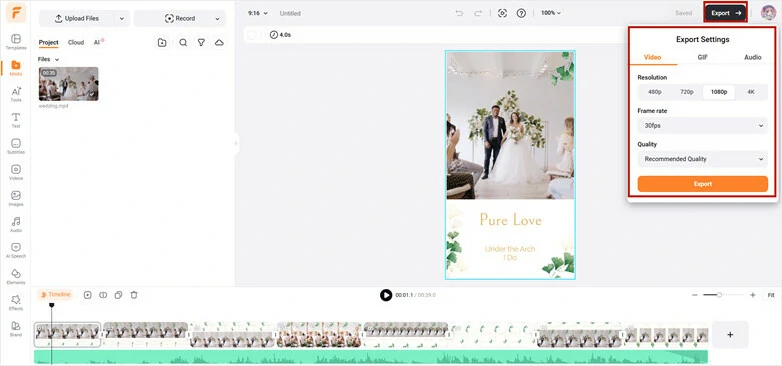The height and width of the screenshot is (366, 782).
Task: Click the screen capture icon in top bar
Action: pyautogui.click(x=502, y=13)
